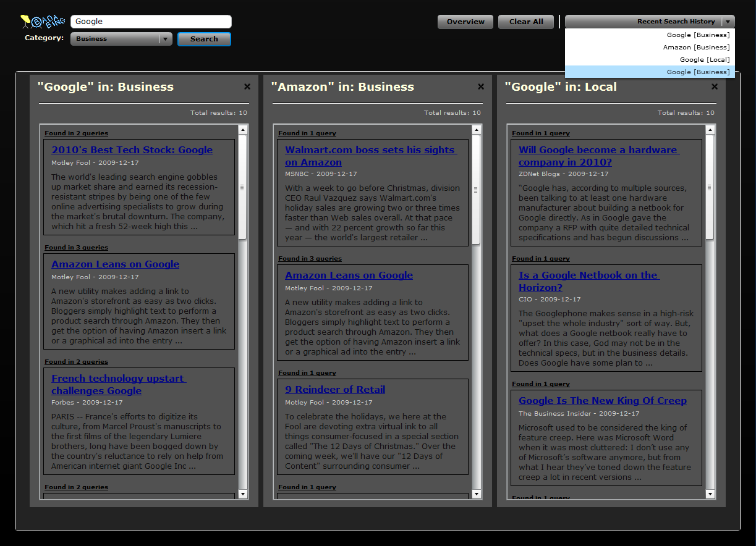Open the Overview view
Image resolution: width=756 pixels, height=546 pixels.
[x=465, y=22]
